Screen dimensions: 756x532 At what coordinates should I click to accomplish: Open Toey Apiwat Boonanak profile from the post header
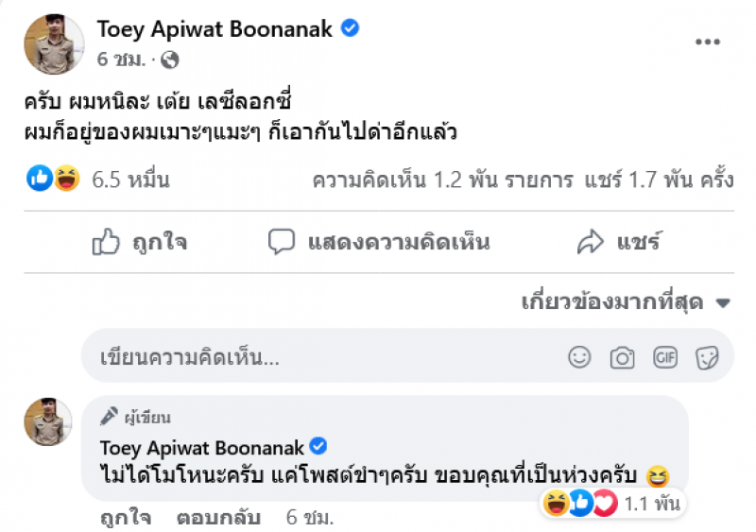pyautogui.click(x=215, y=29)
